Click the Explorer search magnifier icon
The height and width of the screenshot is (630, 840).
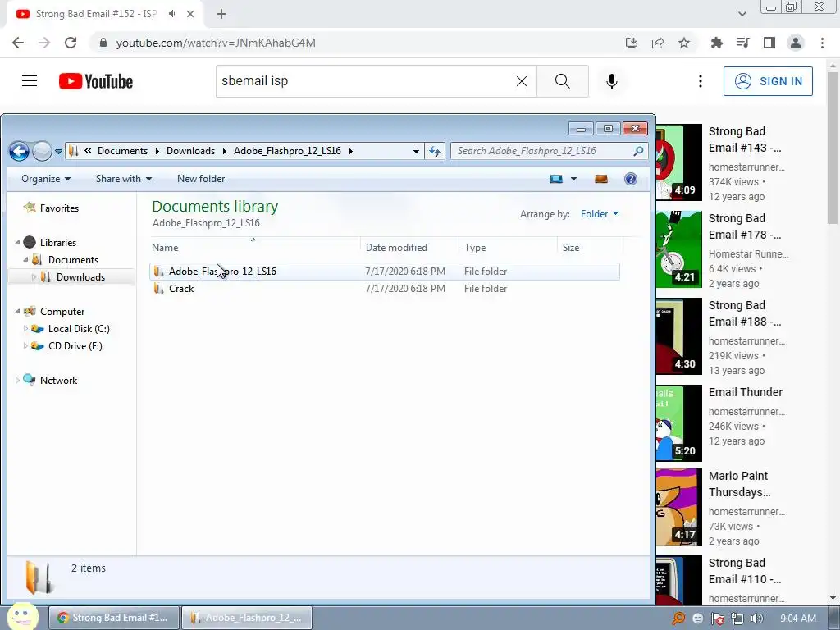click(638, 151)
